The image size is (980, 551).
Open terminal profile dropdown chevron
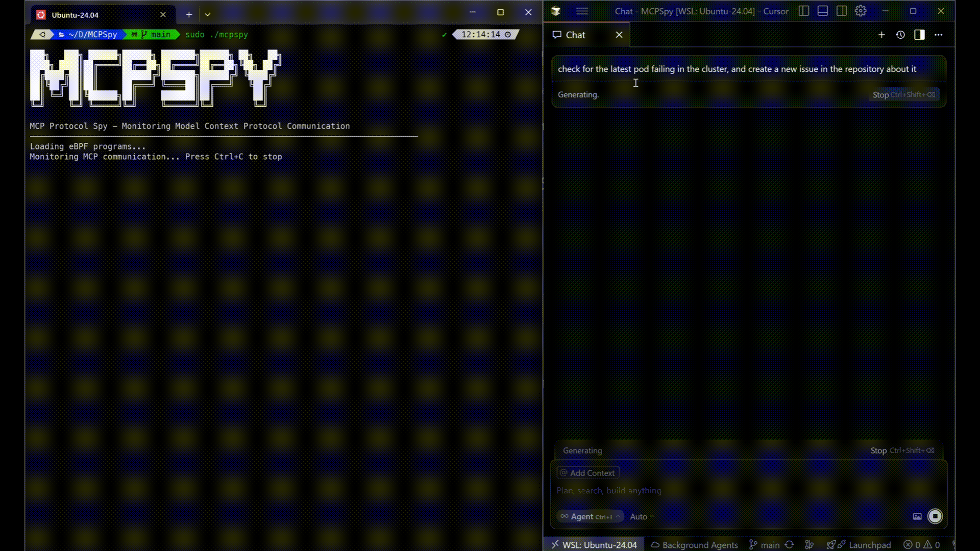[x=207, y=15]
